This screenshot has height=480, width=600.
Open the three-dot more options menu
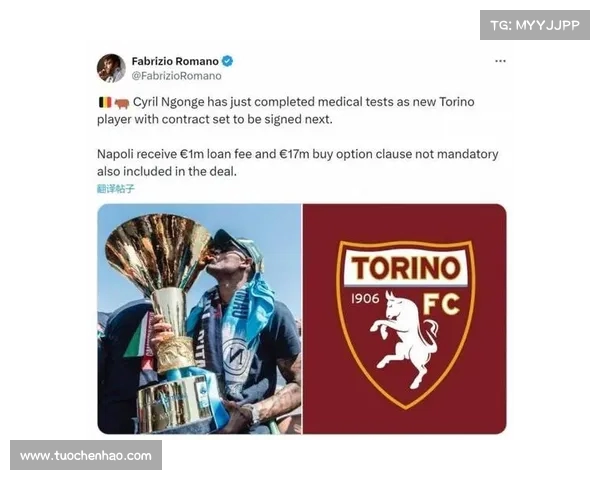click(x=500, y=61)
